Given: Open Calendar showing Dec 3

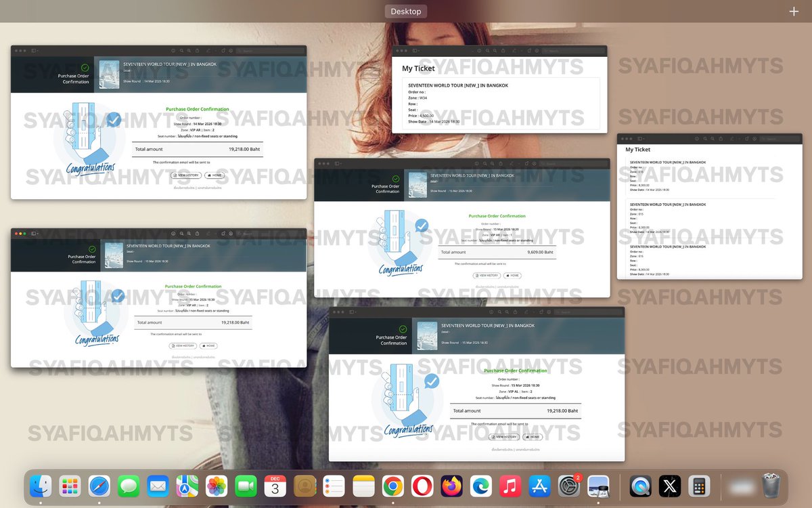Looking at the screenshot, I should click(x=275, y=486).
